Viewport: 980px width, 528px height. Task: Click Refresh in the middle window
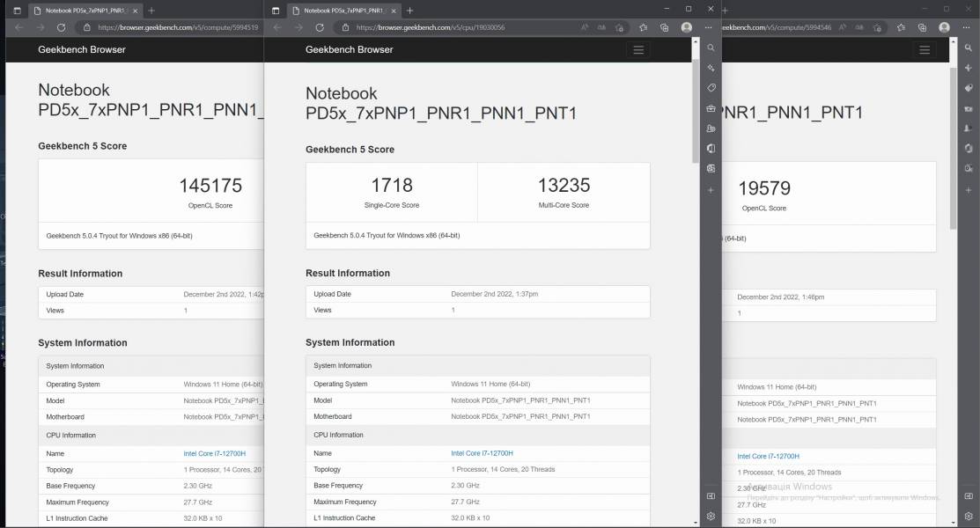tap(320, 27)
